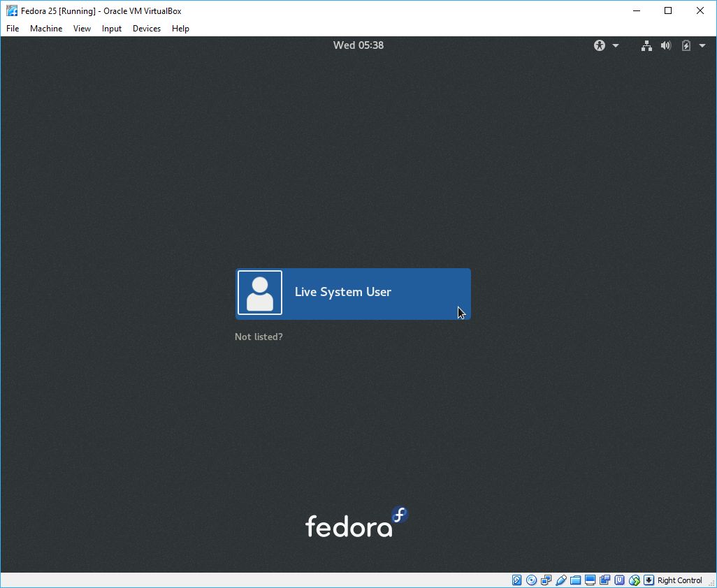Maximize the VirtualBox window
Screen dimensions: 717x588
click(668, 10)
